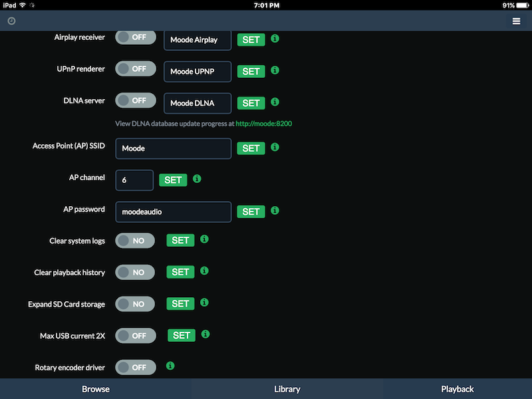Switch to the Library tab
The image size is (532, 399).
(x=287, y=389)
